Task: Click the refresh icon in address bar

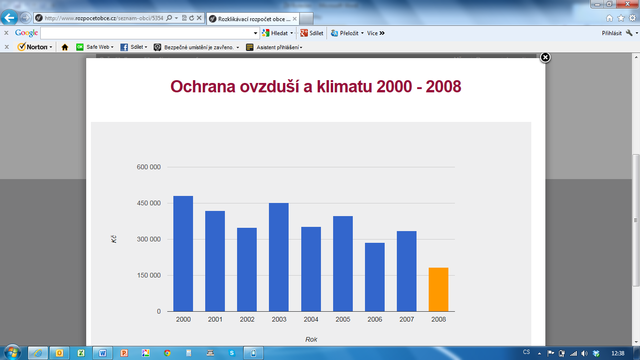Action: (x=191, y=18)
